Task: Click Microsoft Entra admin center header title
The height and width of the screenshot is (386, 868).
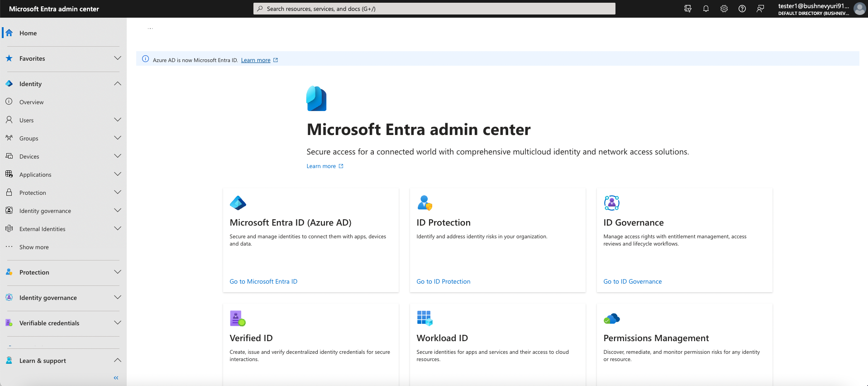Action: pyautogui.click(x=54, y=9)
